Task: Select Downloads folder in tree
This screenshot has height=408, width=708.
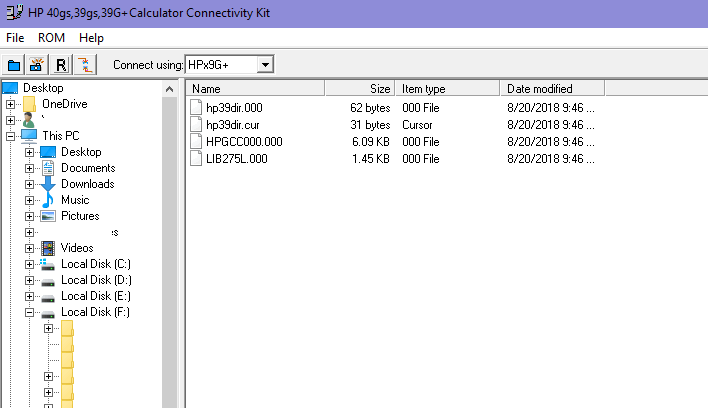Action: click(x=88, y=184)
